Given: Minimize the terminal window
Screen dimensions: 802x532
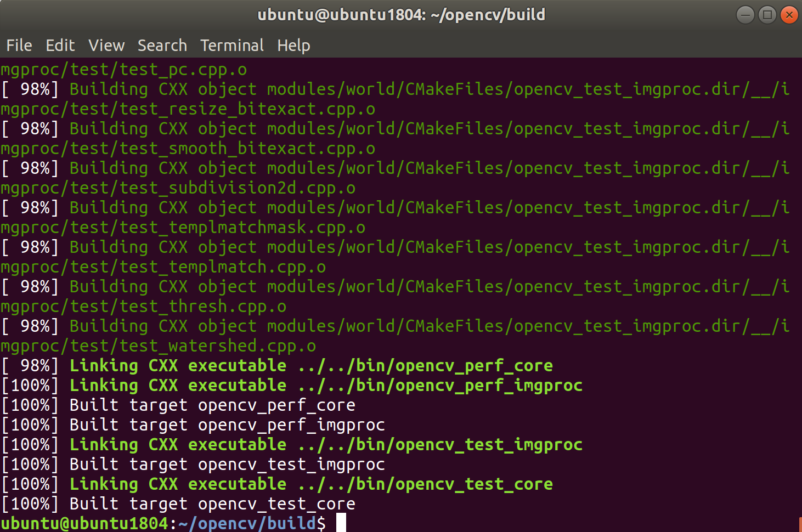Looking at the screenshot, I should coord(745,15).
